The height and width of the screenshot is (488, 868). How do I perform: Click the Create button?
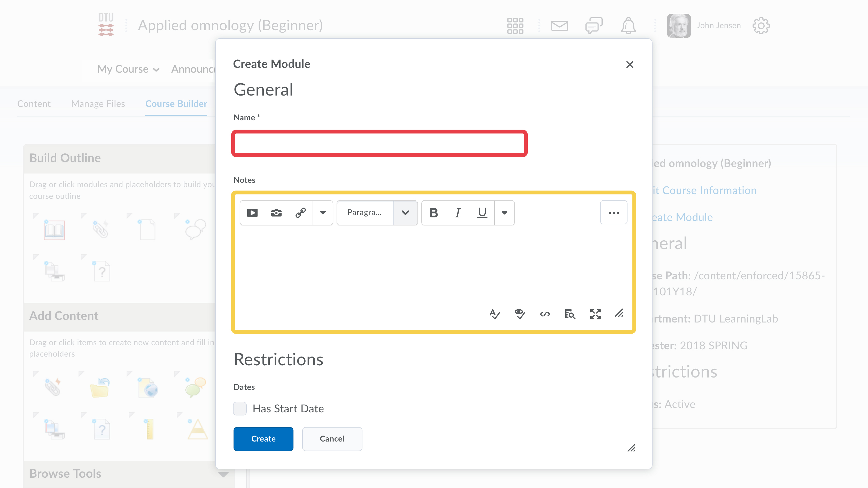coord(263,439)
